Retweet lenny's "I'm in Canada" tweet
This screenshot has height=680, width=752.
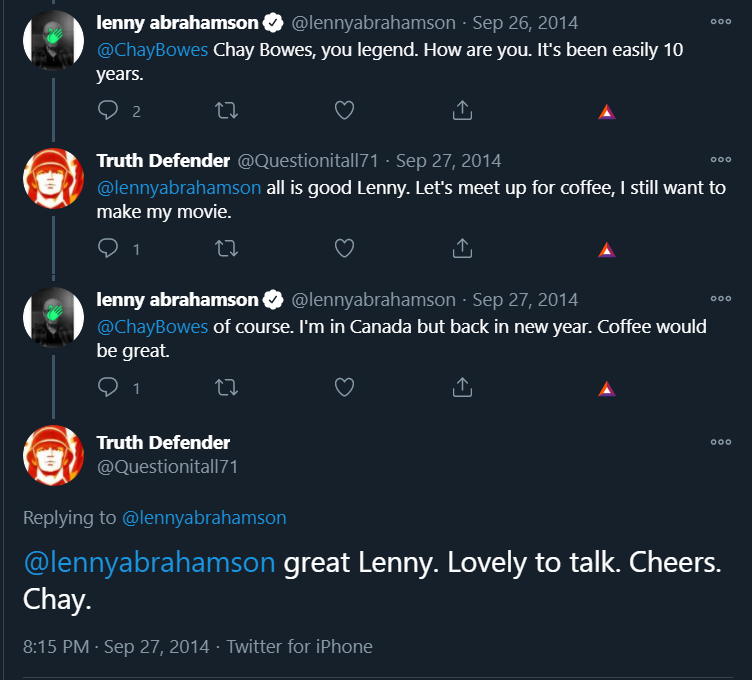click(x=227, y=387)
